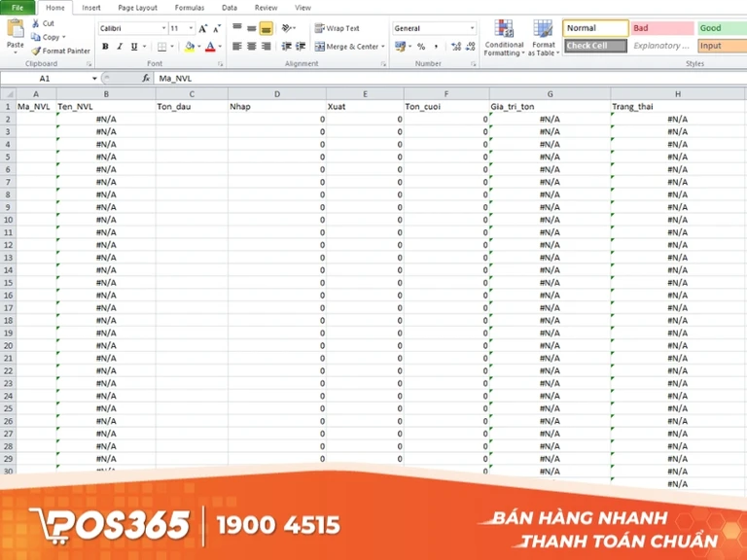Switch to the View tab
The image size is (747, 560).
(302, 8)
